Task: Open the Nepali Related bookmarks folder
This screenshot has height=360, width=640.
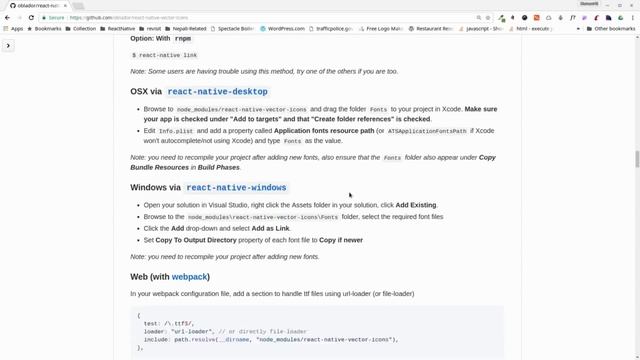Action: click(186, 29)
